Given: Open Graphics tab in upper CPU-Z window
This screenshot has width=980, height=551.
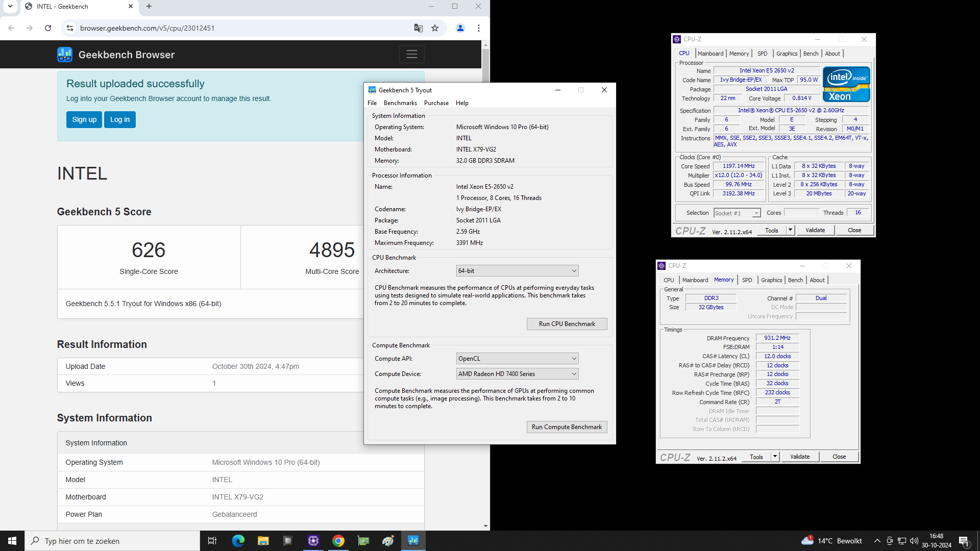Looking at the screenshot, I should click(787, 54).
